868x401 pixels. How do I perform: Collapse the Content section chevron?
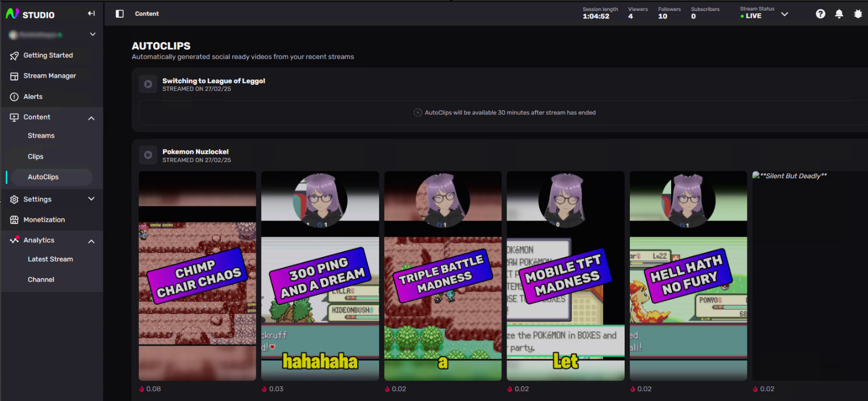click(x=91, y=118)
